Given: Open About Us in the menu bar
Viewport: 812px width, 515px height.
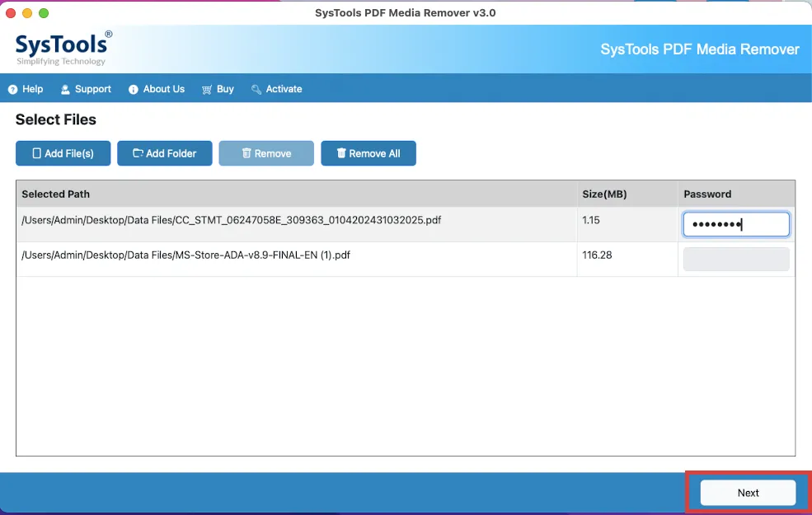Looking at the screenshot, I should [x=157, y=89].
